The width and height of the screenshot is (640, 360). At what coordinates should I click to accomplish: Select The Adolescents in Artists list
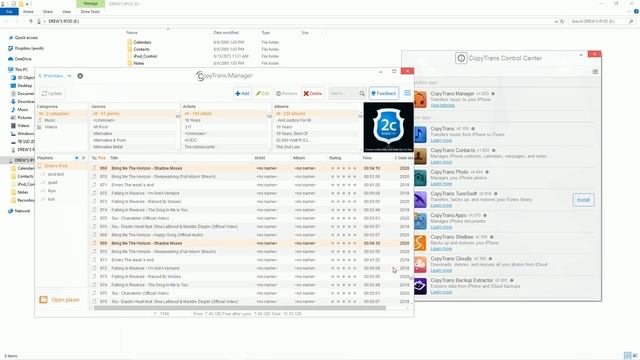click(200, 147)
